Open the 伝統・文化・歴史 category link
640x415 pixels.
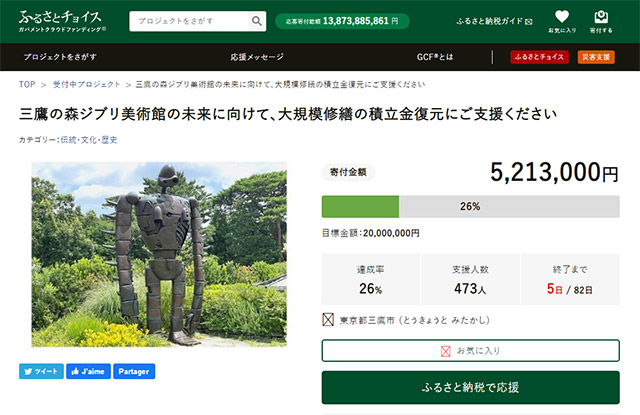[89, 140]
